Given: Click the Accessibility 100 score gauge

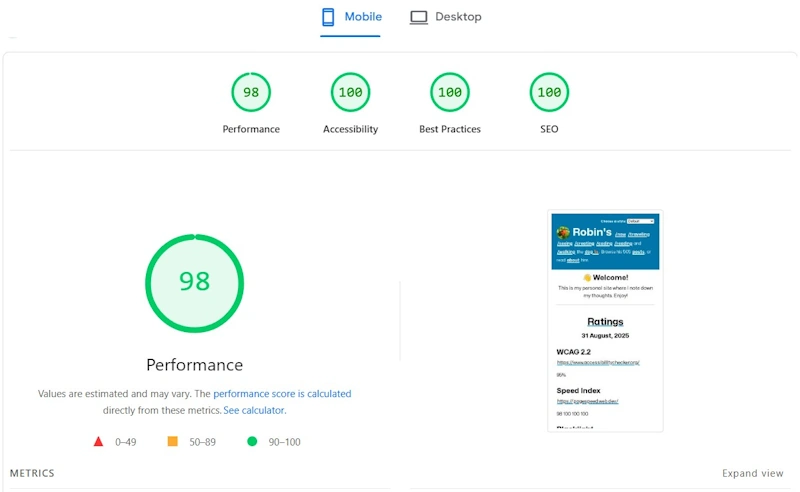Looking at the screenshot, I should tap(350, 93).
